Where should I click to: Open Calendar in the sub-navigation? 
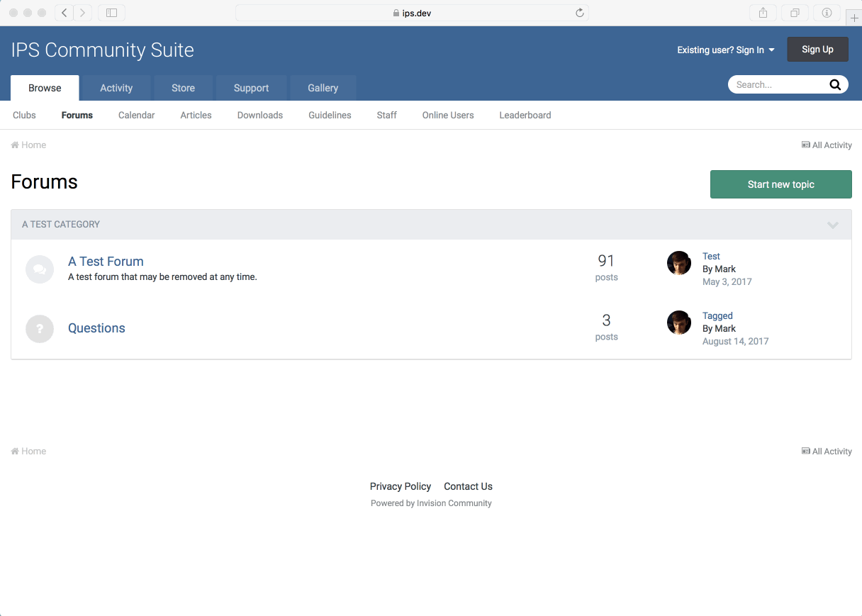[x=136, y=115]
